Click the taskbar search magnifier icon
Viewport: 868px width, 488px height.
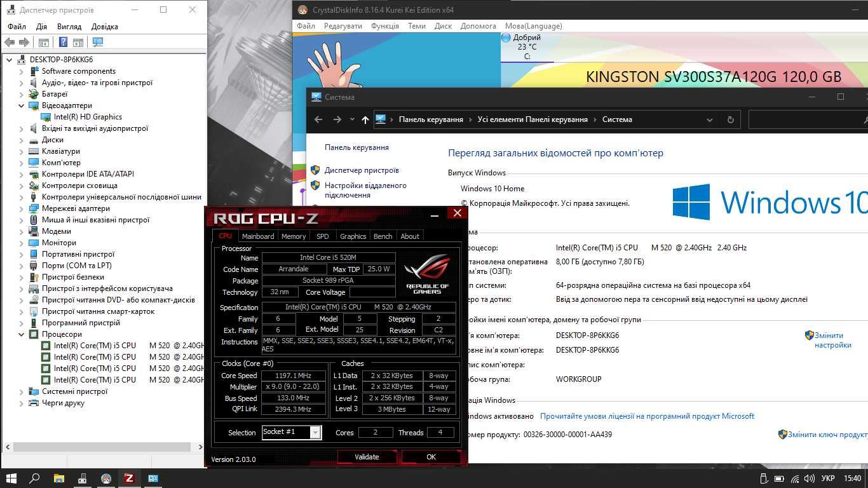[35, 478]
